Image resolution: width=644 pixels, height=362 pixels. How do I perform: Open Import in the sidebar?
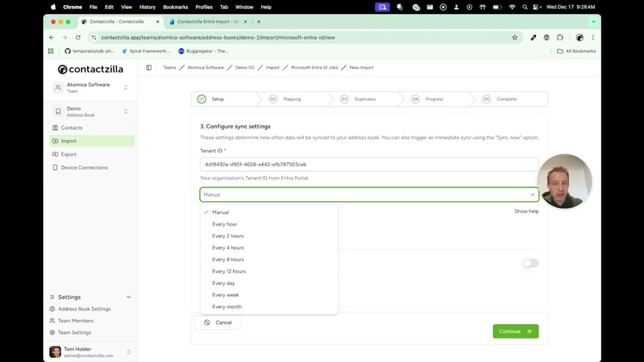92,141
